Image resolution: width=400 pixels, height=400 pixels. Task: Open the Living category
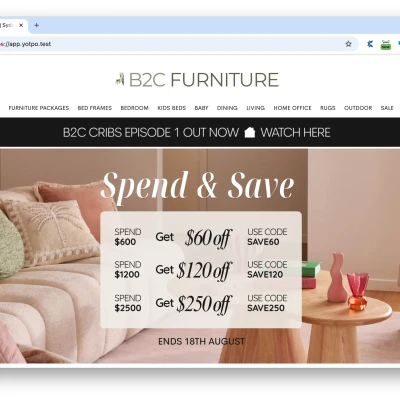tap(256, 108)
